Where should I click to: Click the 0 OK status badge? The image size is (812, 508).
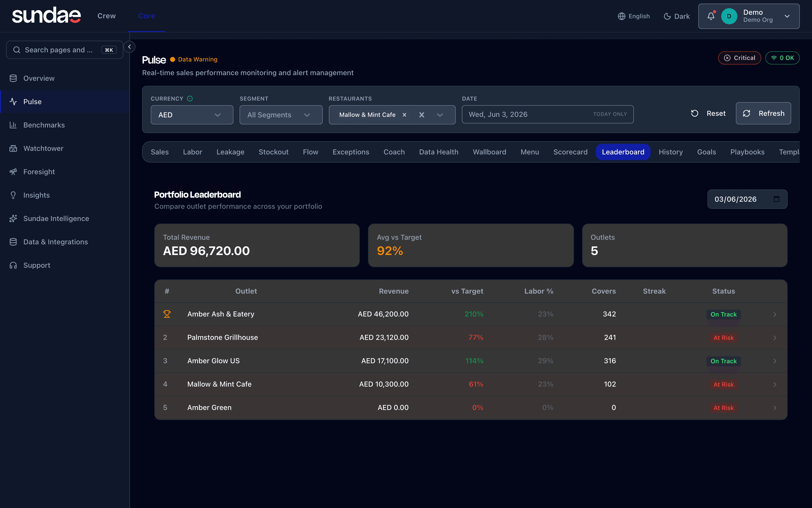click(782, 58)
